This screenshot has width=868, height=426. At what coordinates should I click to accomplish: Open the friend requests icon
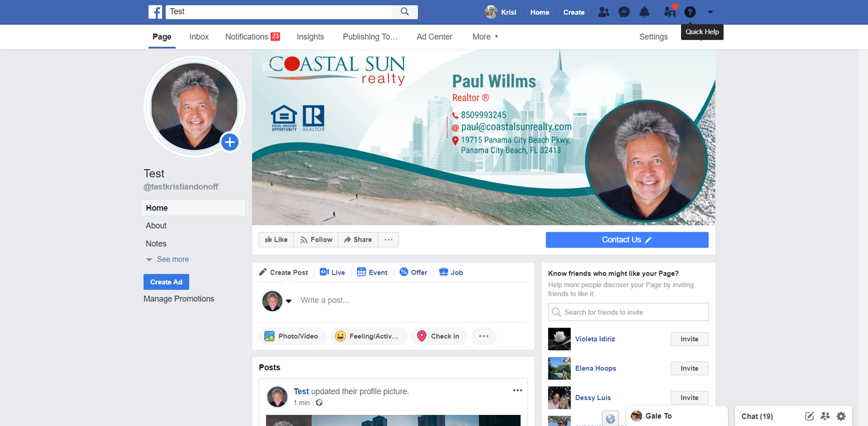point(604,12)
